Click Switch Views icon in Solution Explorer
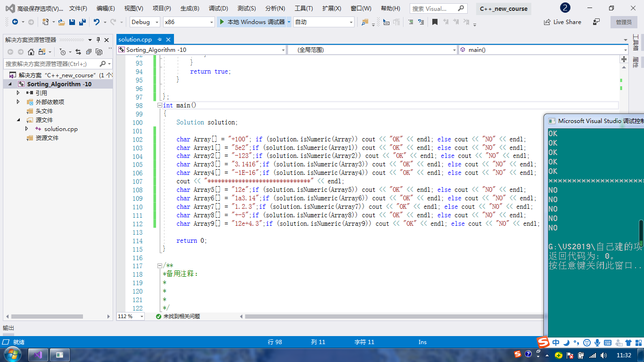Image resolution: width=644 pixels, height=362 pixels. [x=42, y=52]
